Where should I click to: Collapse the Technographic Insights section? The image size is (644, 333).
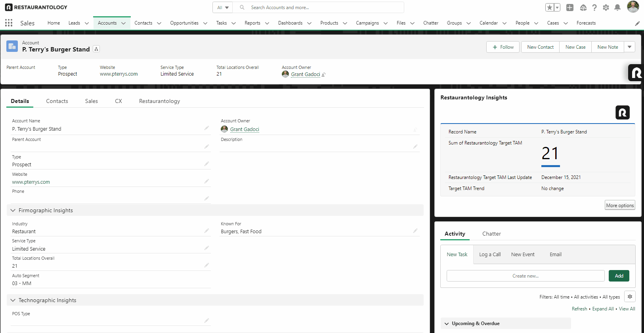[x=13, y=300]
